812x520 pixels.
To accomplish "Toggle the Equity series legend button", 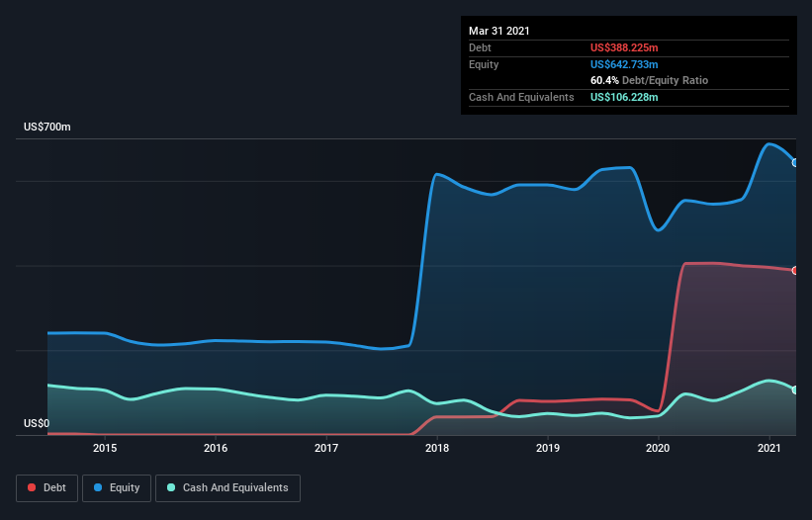I will tap(117, 488).
